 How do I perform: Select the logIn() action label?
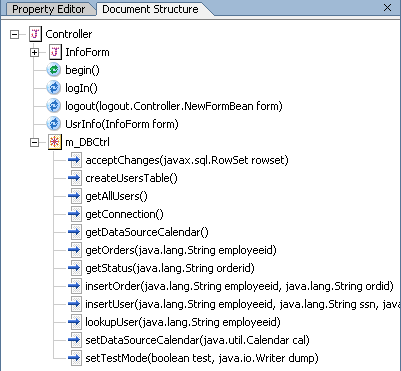81,88
